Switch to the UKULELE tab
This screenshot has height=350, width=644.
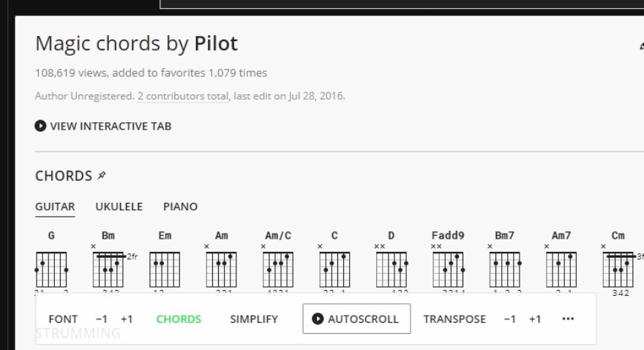click(x=119, y=206)
